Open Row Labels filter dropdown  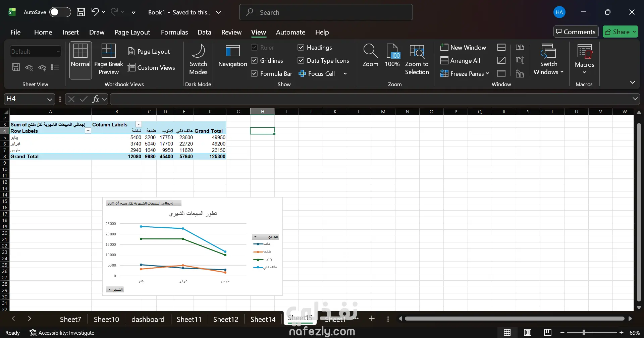click(88, 131)
